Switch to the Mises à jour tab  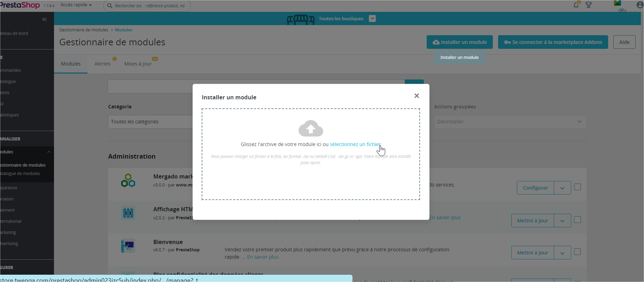tap(138, 64)
